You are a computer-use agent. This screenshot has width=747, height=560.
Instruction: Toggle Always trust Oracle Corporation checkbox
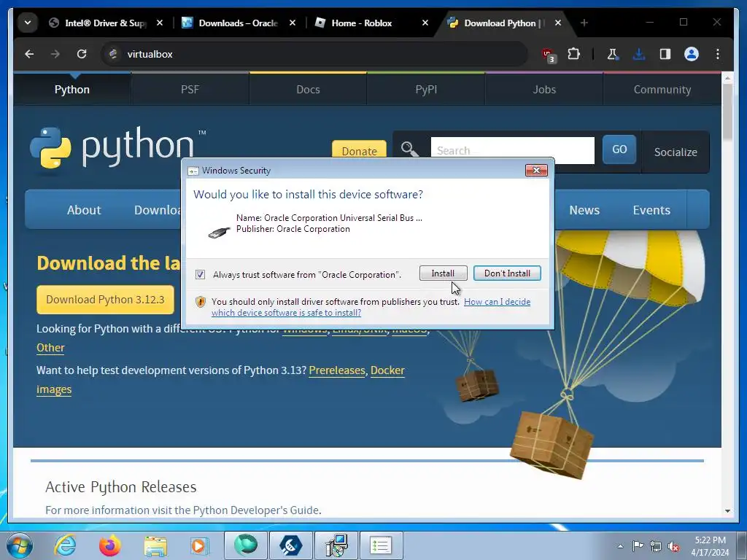coord(200,275)
